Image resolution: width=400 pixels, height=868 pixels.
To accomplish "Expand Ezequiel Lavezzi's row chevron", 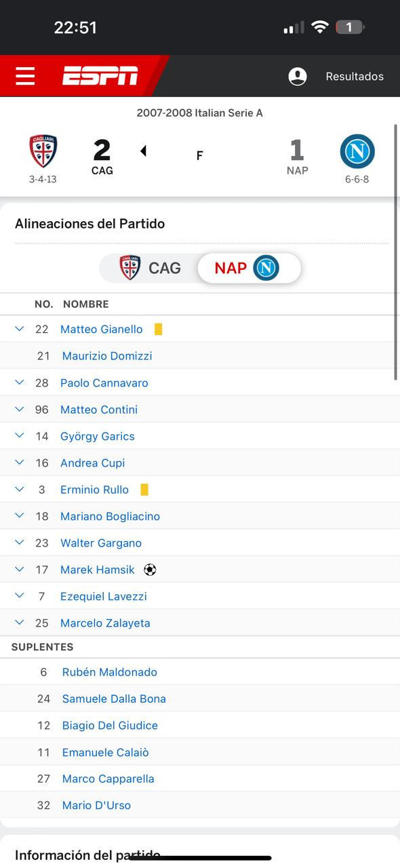I will (x=20, y=595).
